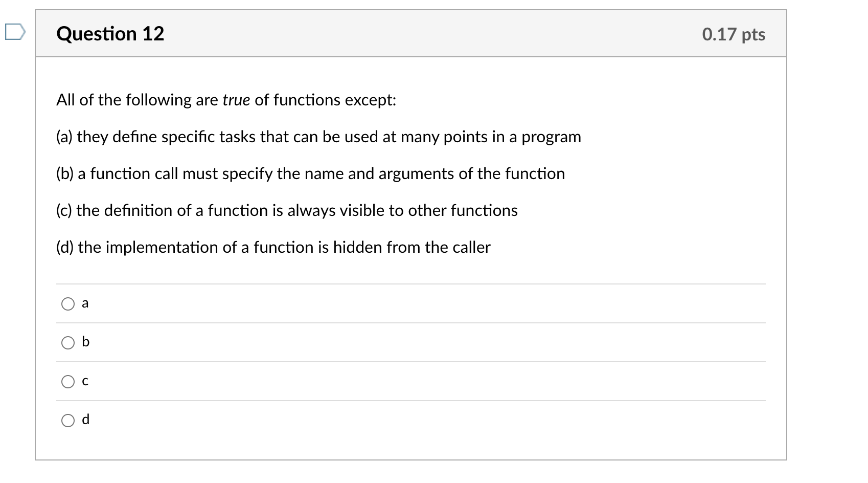Select radio button for answer b

(68, 343)
